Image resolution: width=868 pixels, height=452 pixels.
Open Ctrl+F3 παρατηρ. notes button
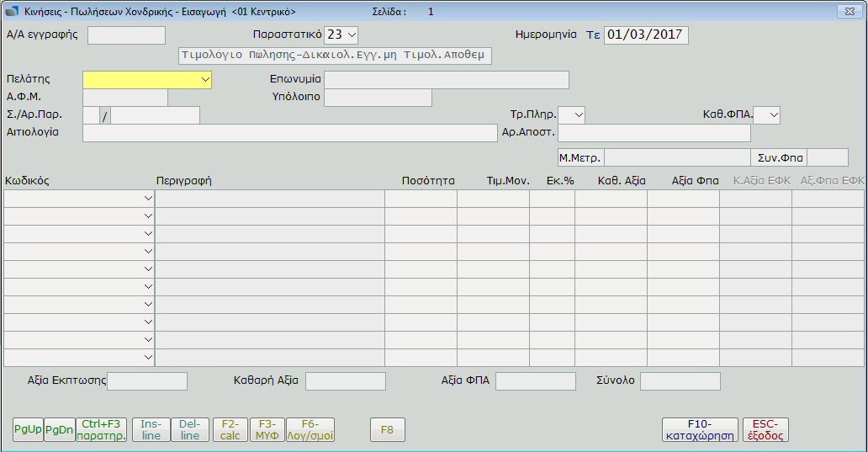point(101,429)
